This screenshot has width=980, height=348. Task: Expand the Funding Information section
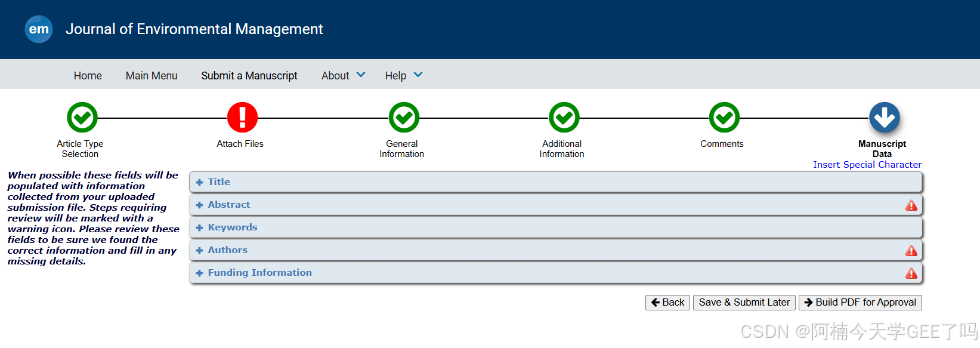point(556,273)
